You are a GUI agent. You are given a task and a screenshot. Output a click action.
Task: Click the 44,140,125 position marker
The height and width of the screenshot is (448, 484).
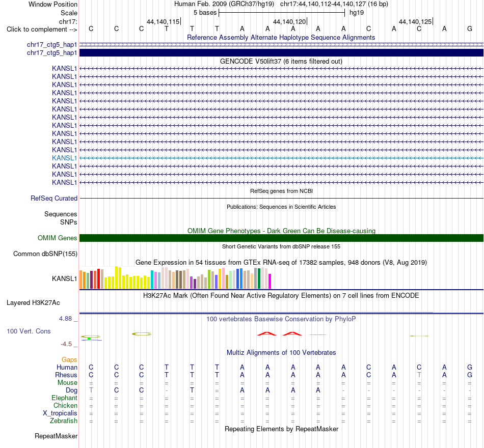click(415, 21)
